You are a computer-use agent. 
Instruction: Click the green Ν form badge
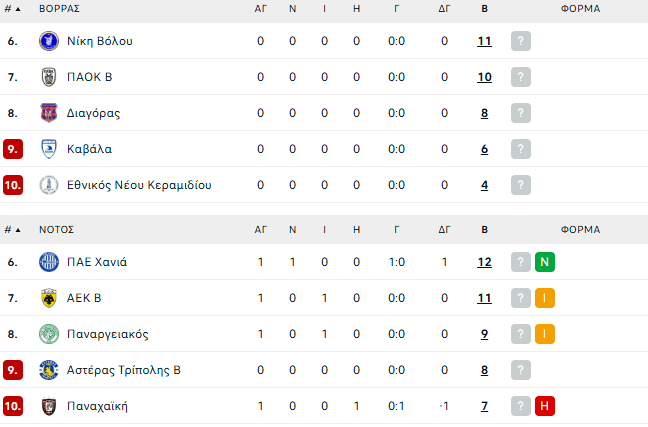point(545,262)
